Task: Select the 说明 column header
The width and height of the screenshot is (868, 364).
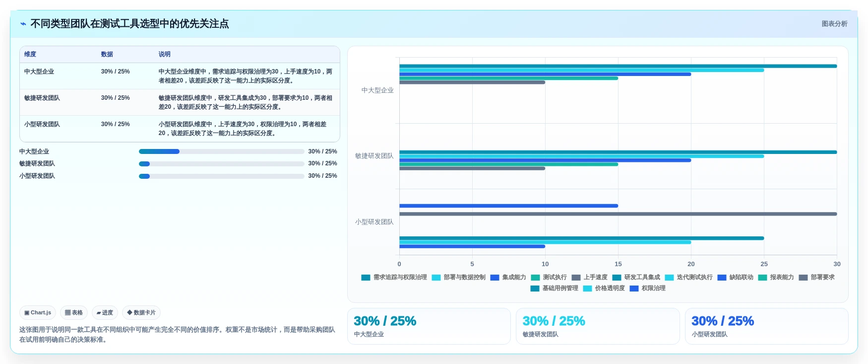Action: pyautogui.click(x=165, y=54)
